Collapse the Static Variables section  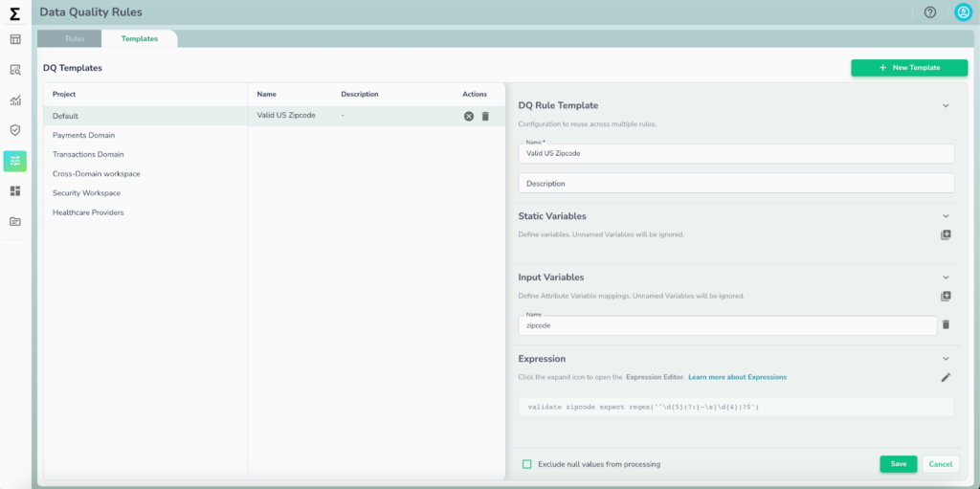click(x=946, y=216)
